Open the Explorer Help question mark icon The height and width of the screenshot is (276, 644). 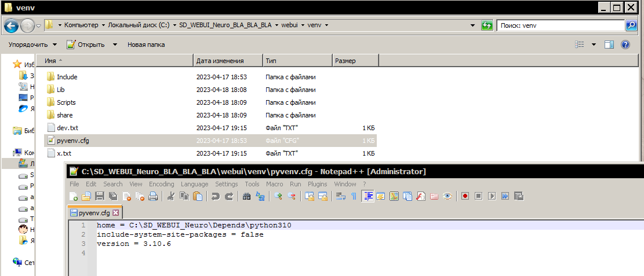pos(625,45)
